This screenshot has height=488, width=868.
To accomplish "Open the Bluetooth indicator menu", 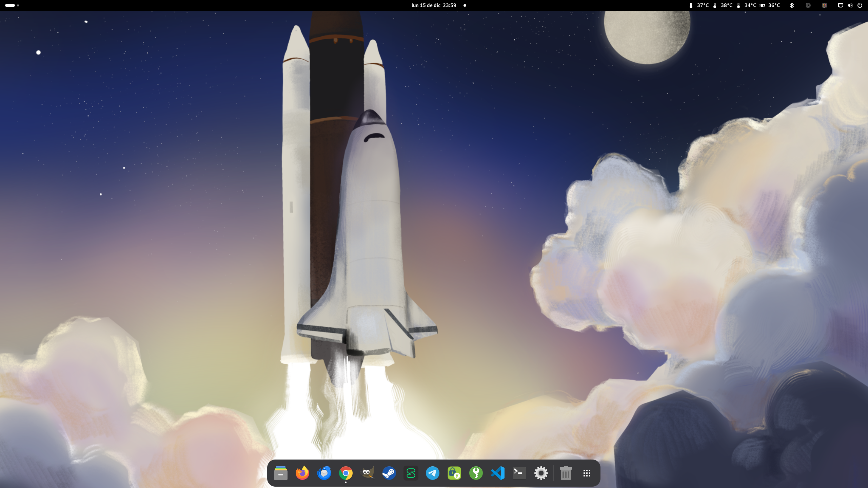I will coord(792,5).
